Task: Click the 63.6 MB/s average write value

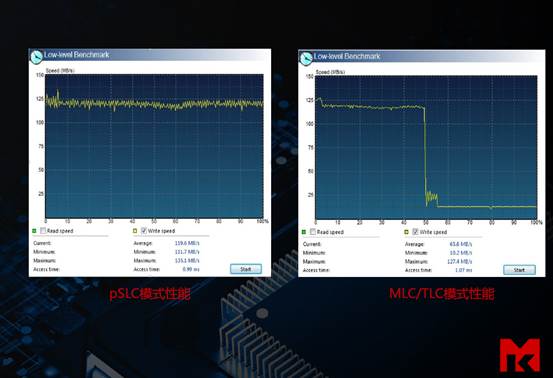Action: [461, 244]
